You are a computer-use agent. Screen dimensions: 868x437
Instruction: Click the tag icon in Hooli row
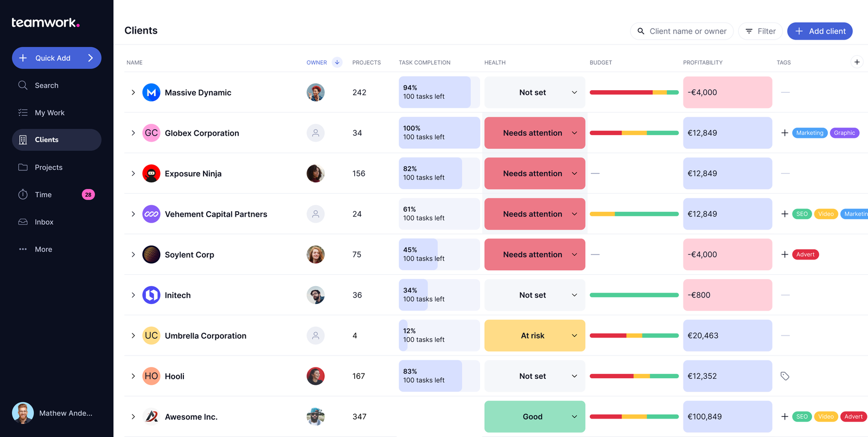(785, 376)
